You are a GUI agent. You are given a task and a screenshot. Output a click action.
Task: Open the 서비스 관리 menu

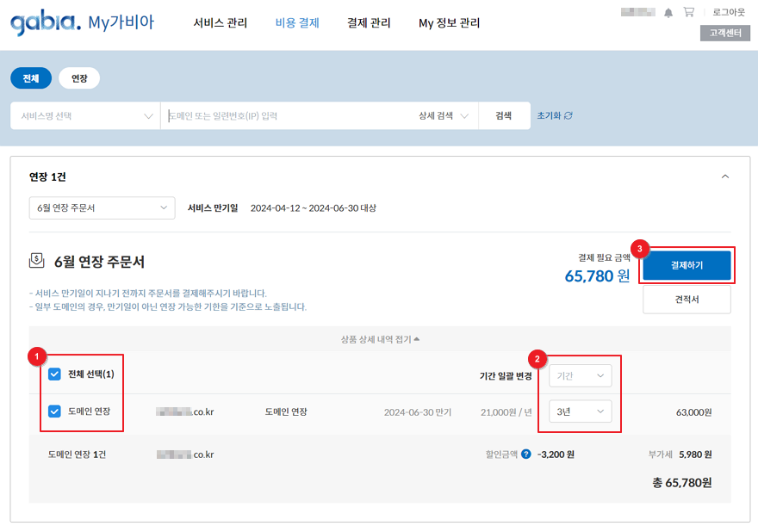(x=221, y=23)
